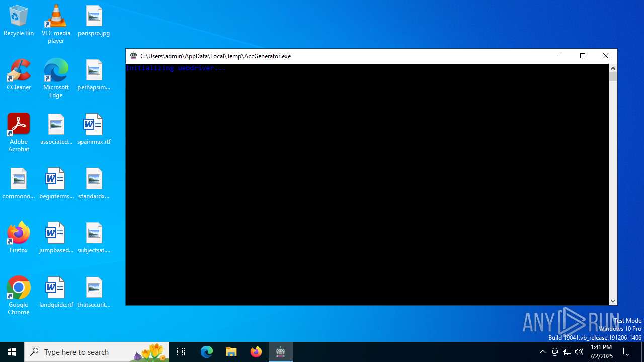644x362 pixels.
Task: Select the jumpbased... Word document
Action: [x=56, y=238]
